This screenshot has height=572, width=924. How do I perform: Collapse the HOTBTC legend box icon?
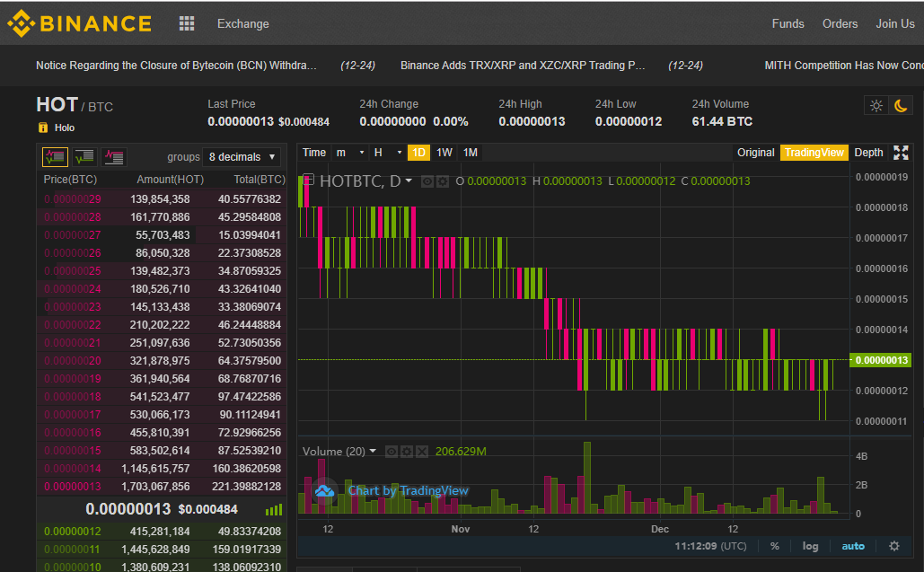pos(308,180)
